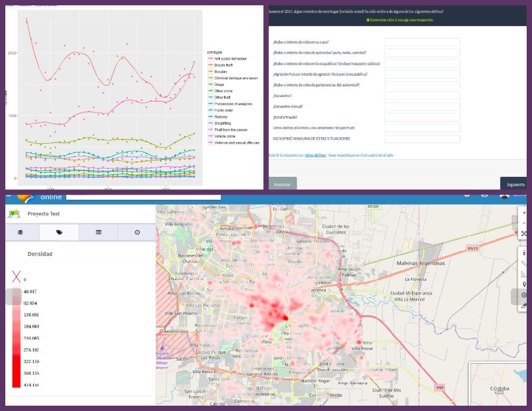The width and height of the screenshot is (532, 411).
Task: Click input field for '¿Secuestro?'
Action: click(422, 96)
